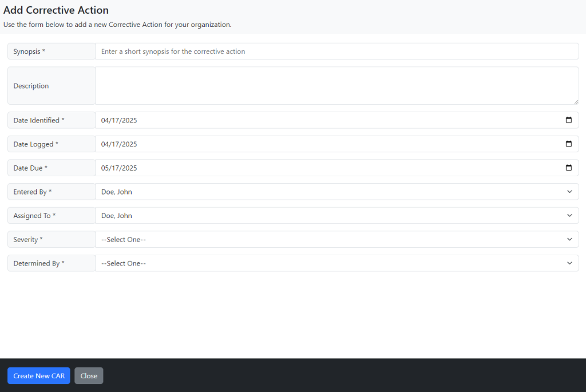The height and width of the screenshot is (392, 586).
Task: Click the Add Corrective Action heading
Action: (x=56, y=10)
